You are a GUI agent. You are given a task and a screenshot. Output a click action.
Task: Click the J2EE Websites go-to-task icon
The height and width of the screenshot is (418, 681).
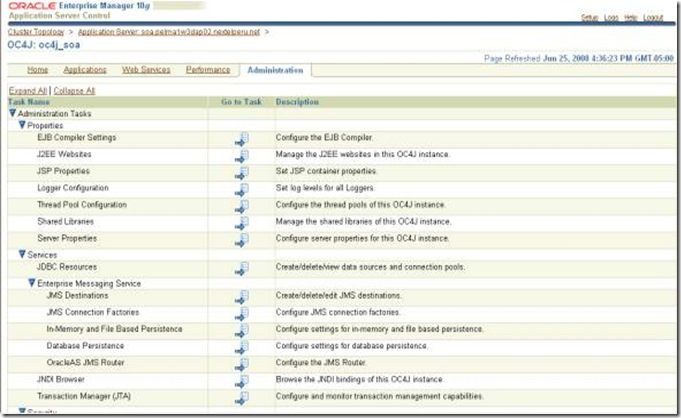click(241, 156)
